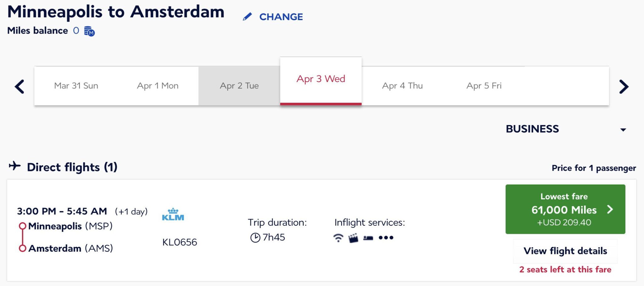Viewport: 644px width, 286px height.
Task: Click the lie-flat seat bed icon
Action: [368, 238]
